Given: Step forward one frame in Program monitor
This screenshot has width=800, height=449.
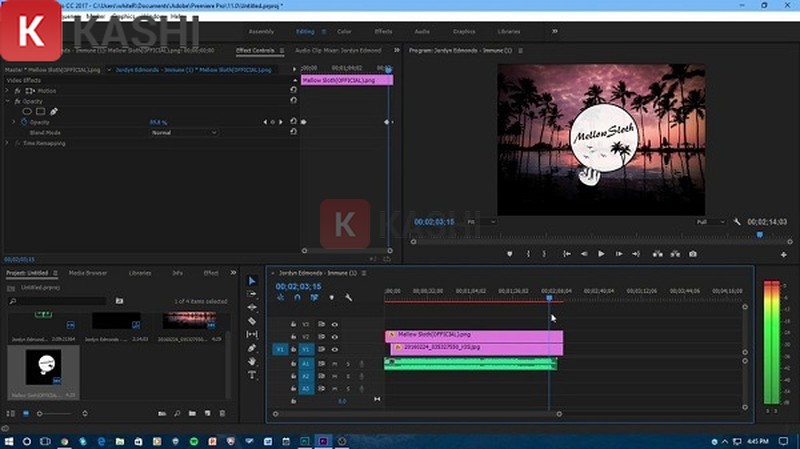Looking at the screenshot, I should tap(619, 254).
